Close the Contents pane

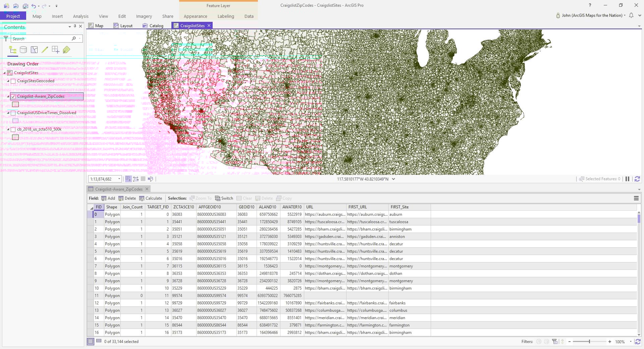point(80,26)
